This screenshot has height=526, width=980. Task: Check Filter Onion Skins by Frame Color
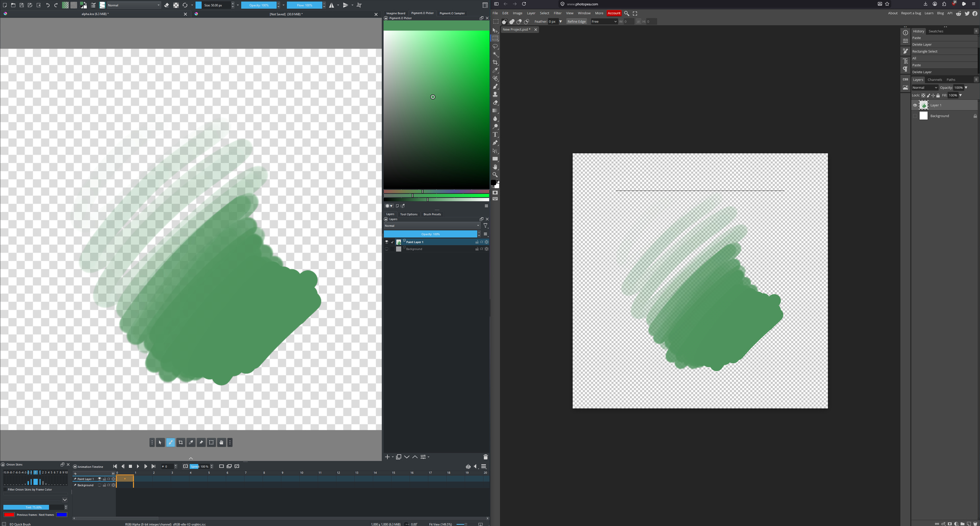point(5,489)
